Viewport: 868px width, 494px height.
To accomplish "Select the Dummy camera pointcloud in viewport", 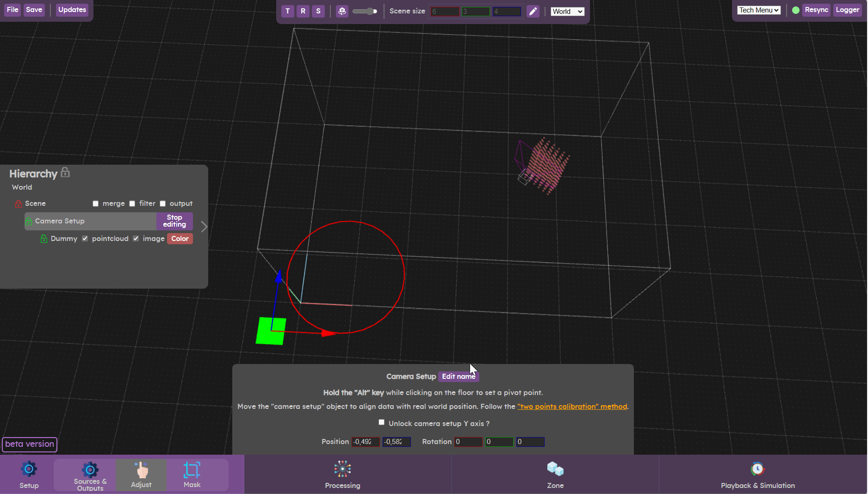I will tap(548, 165).
